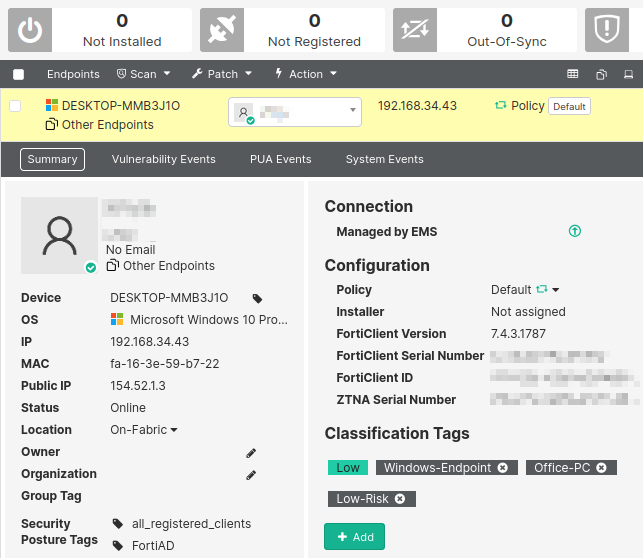Click the tag icon next to Device name
643x558 pixels.
click(257, 298)
